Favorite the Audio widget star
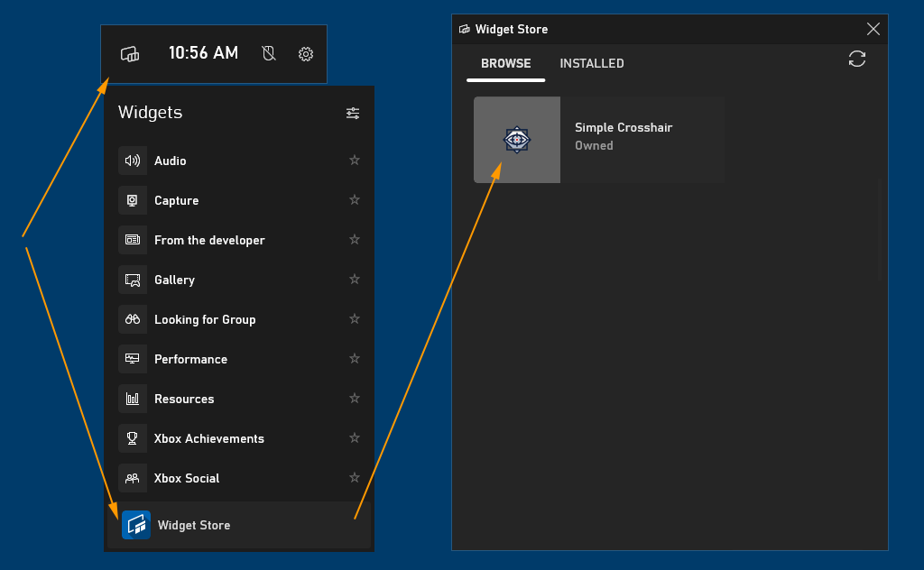This screenshot has width=924, height=570. point(354,161)
